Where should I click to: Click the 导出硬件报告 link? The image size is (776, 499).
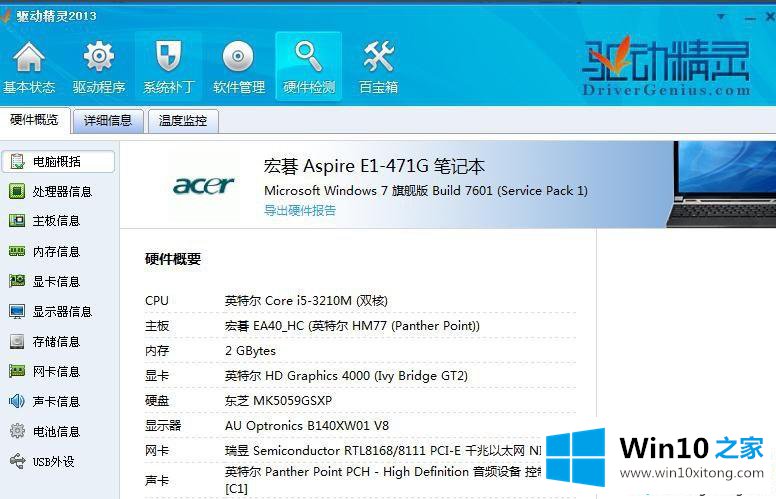pos(300,210)
